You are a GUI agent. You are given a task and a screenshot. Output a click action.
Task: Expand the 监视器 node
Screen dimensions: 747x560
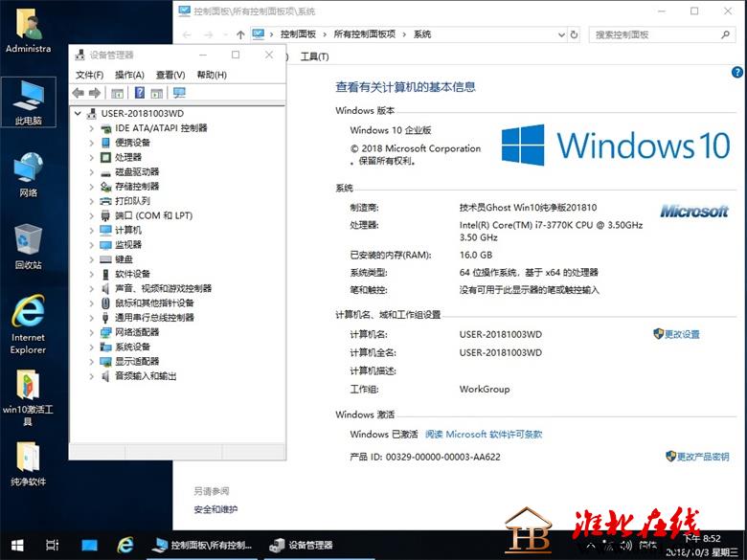click(92, 245)
